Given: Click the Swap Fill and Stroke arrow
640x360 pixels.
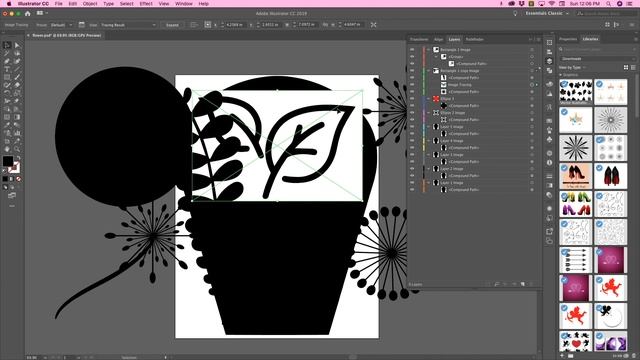Looking at the screenshot, I should [18, 158].
